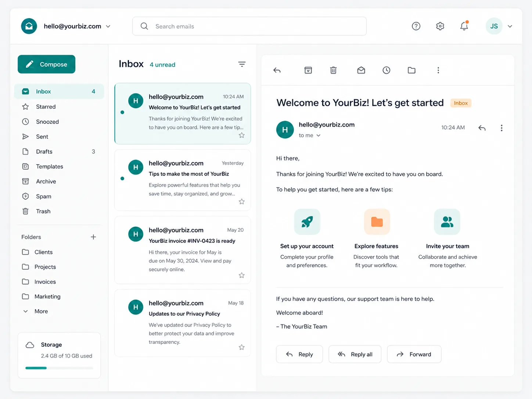Open the YourBiz invoice #INV-0423 email
Viewport: 532px width, 399px height.
[x=183, y=250]
